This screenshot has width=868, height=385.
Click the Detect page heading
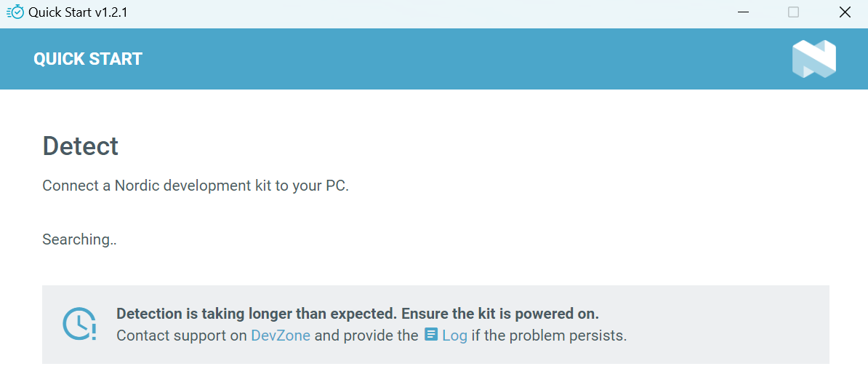(x=80, y=146)
